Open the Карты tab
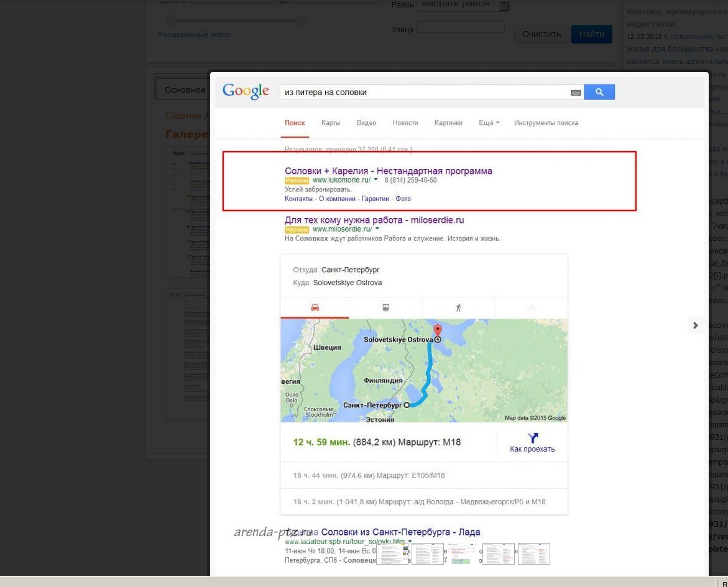 click(x=331, y=123)
